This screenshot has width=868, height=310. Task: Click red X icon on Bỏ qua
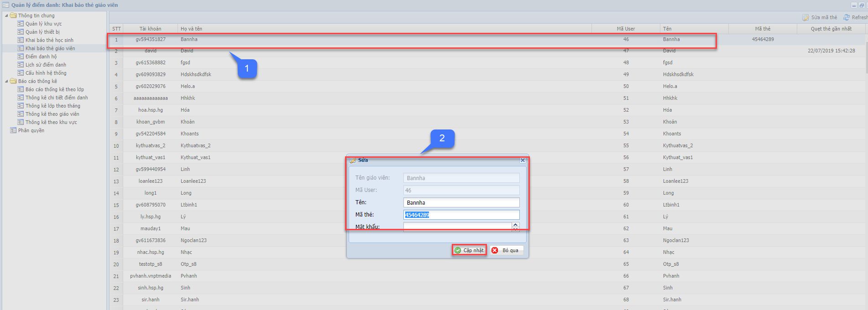click(x=495, y=250)
